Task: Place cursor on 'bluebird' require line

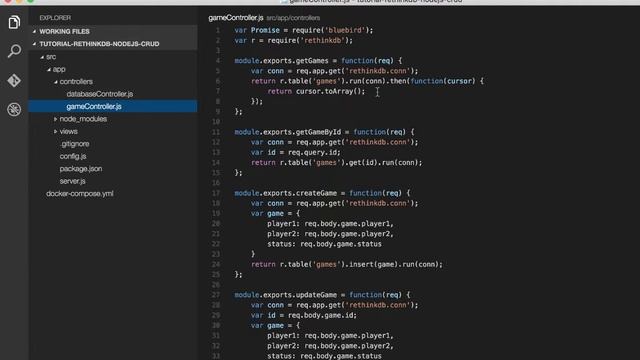Action: click(304, 30)
